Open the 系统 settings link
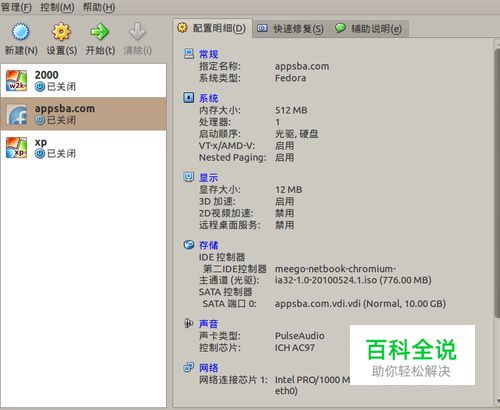Viewport: 500px width, 410px height. (x=209, y=98)
